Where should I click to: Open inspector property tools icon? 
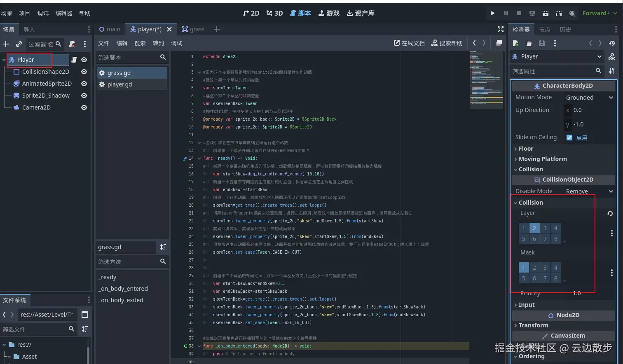pyautogui.click(x=612, y=71)
